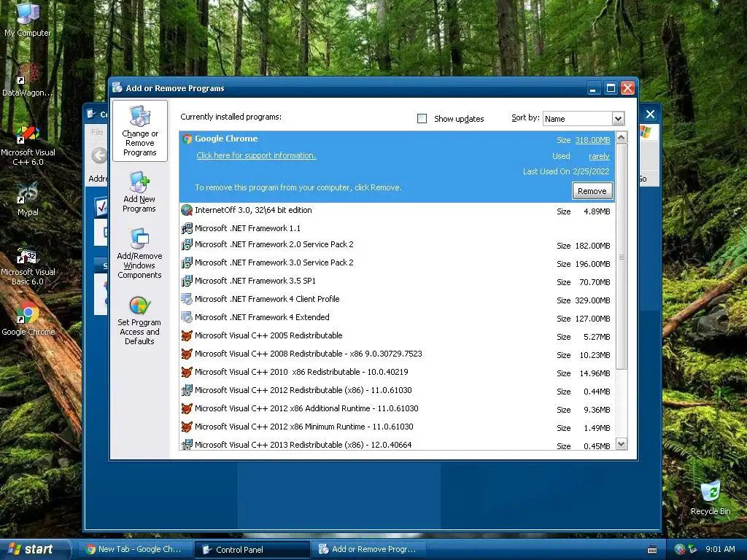This screenshot has width=747, height=560.
Task: Click the Google Chrome desktop shortcut
Action: 28,319
